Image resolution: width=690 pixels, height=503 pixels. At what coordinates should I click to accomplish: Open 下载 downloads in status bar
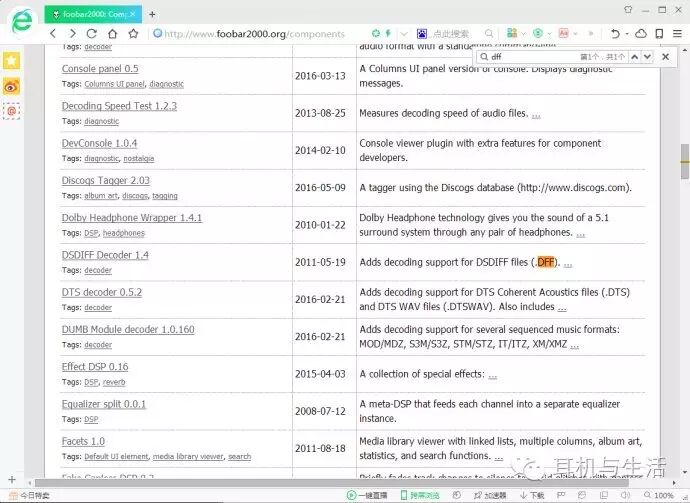[532, 496]
